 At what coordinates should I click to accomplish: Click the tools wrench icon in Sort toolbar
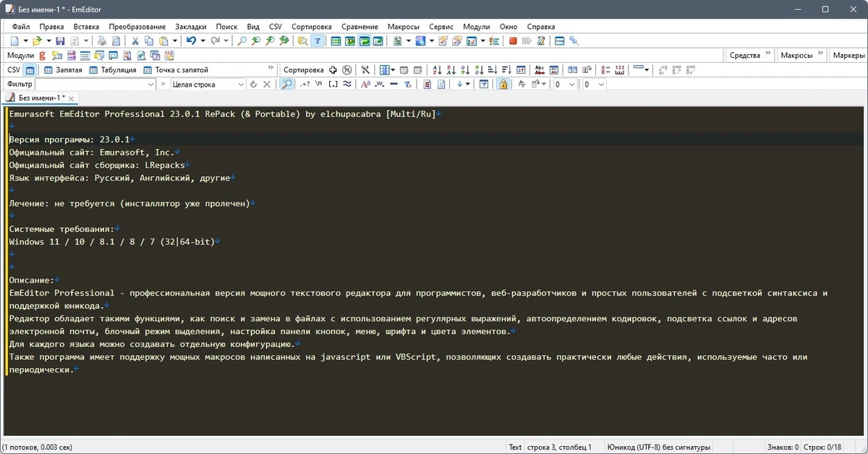pyautogui.click(x=365, y=70)
